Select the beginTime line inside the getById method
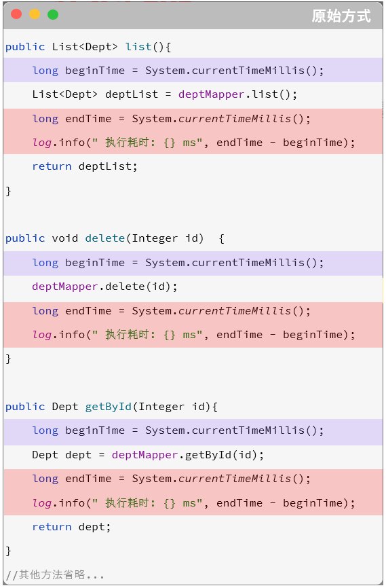386x588 pixels. point(178,430)
